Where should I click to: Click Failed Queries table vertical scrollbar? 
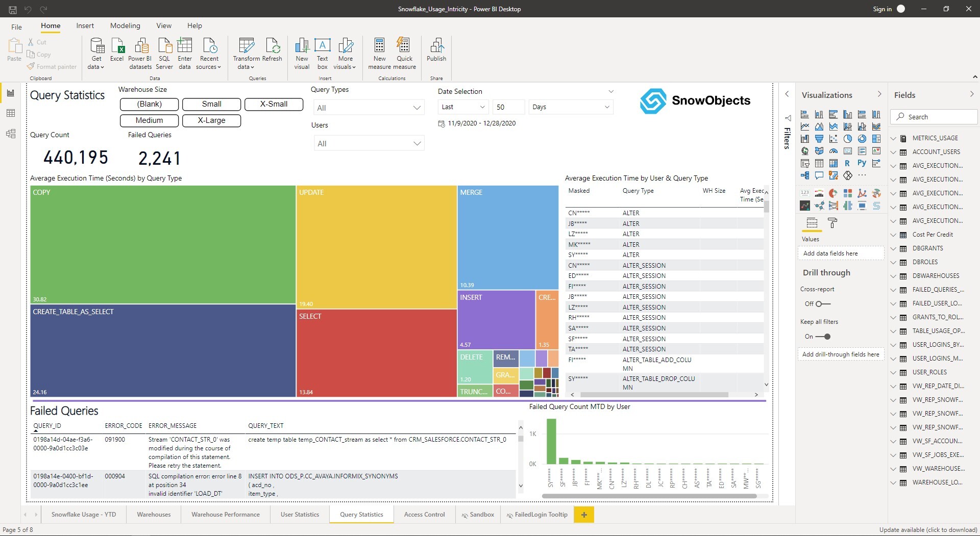click(521, 439)
